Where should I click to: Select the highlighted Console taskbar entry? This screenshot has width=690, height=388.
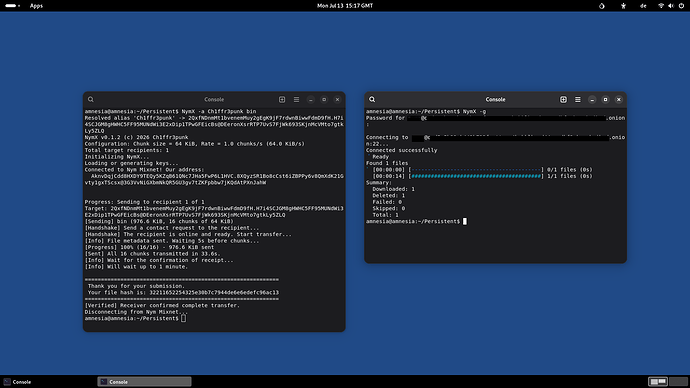tap(144, 381)
